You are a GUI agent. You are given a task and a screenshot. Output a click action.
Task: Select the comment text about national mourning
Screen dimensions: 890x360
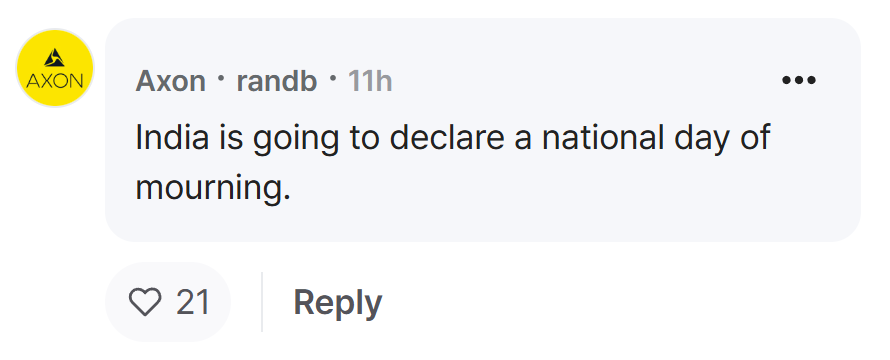452,162
